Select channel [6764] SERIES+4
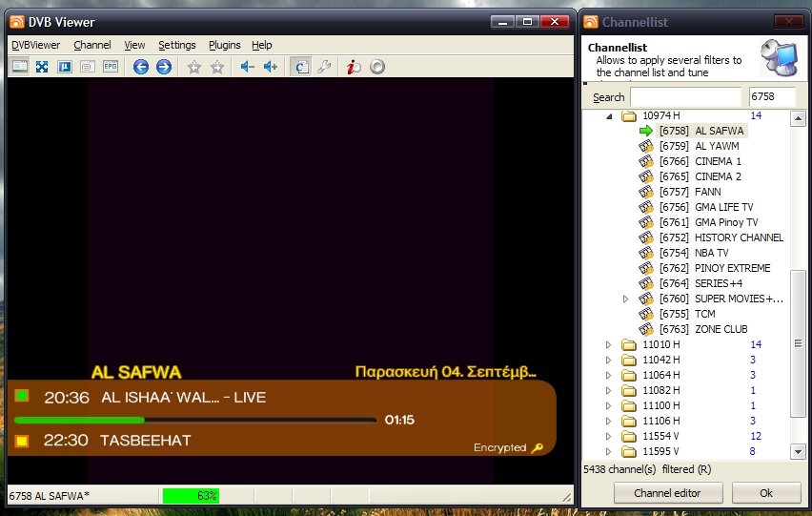Image resolution: width=812 pixels, height=516 pixels. click(x=700, y=283)
